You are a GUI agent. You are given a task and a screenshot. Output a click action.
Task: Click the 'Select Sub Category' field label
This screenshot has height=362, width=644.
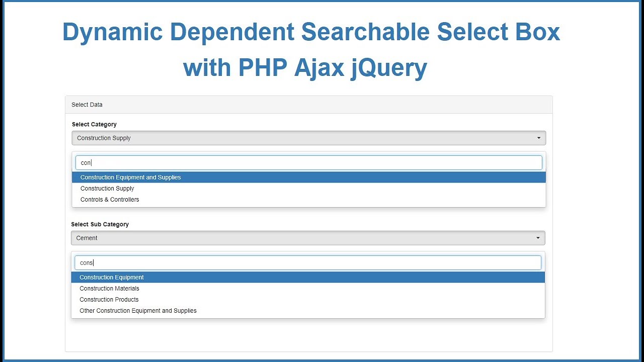(x=100, y=224)
